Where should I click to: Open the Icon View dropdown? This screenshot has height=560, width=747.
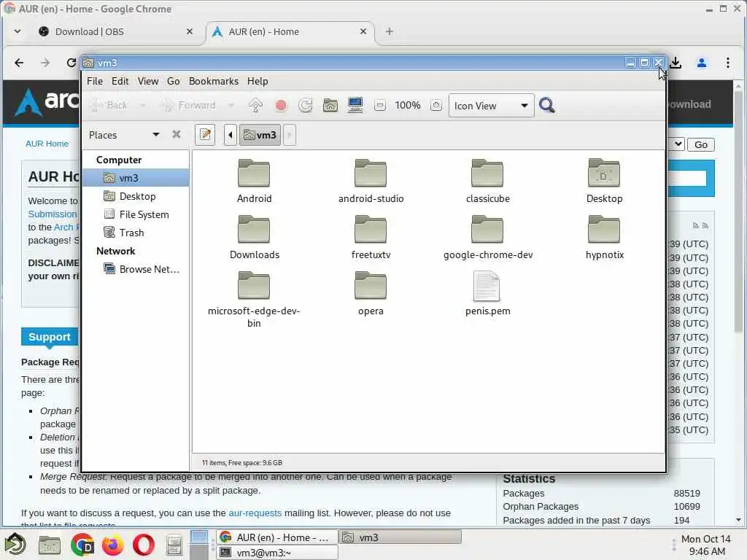tap(491, 106)
